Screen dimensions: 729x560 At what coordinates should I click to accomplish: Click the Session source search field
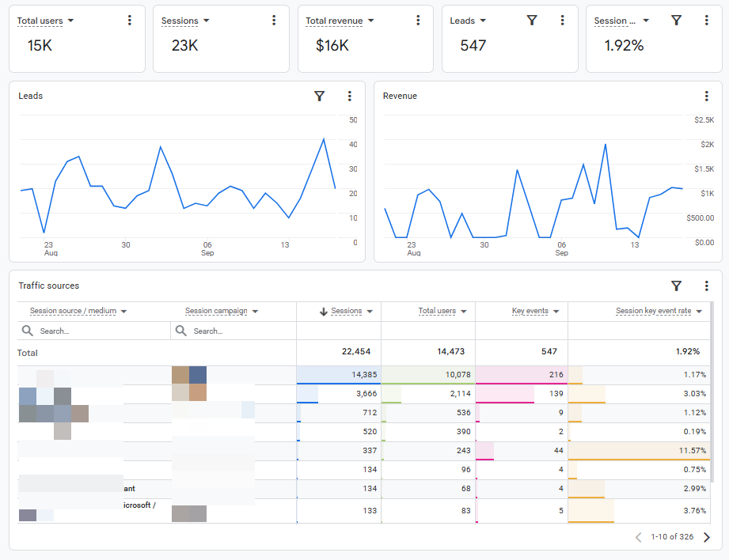[x=94, y=331]
